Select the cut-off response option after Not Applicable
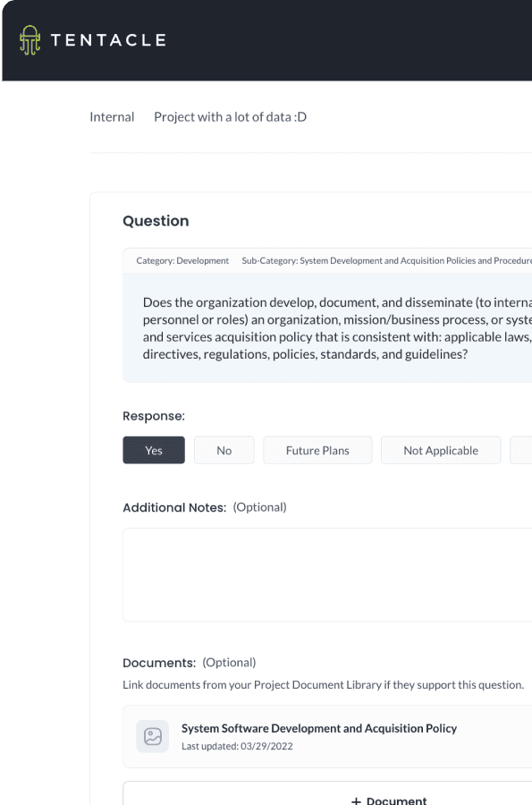This screenshot has width=532, height=805. coord(520,450)
